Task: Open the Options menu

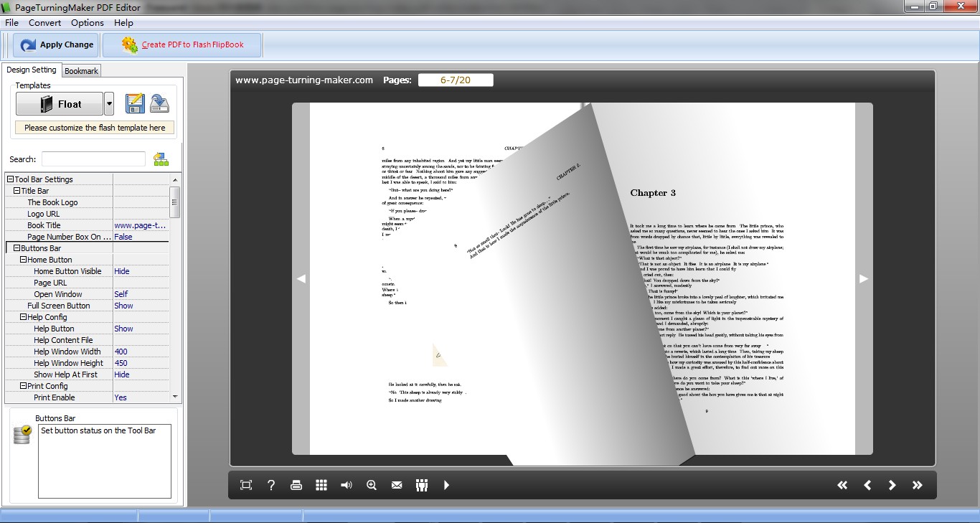Action: click(88, 23)
